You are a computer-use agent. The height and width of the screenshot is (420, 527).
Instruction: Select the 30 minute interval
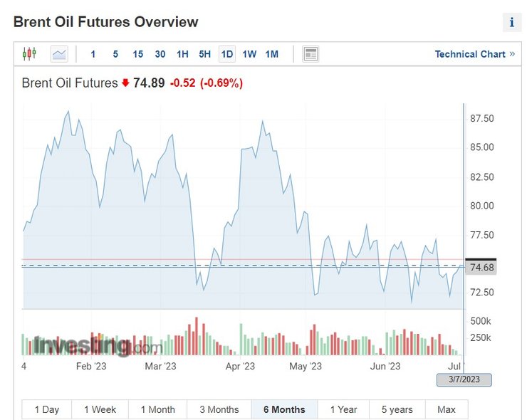pyautogui.click(x=160, y=54)
